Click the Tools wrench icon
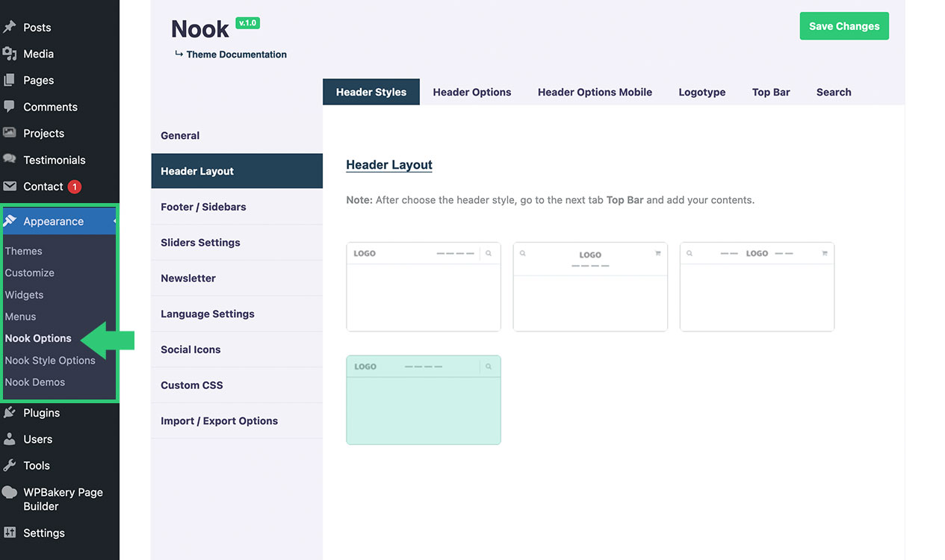Viewport: 945px width, 560px height. pos(9,465)
